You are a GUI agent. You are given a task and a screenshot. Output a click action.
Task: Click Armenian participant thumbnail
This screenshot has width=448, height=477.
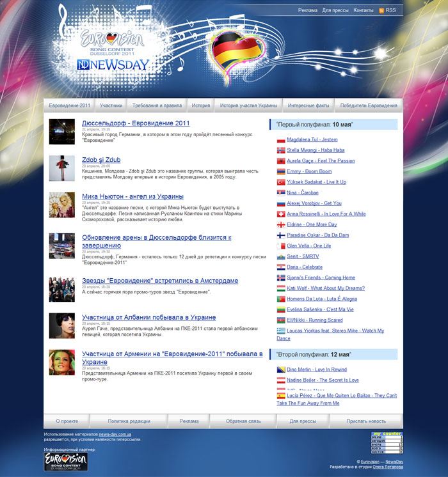(x=62, y=363)
